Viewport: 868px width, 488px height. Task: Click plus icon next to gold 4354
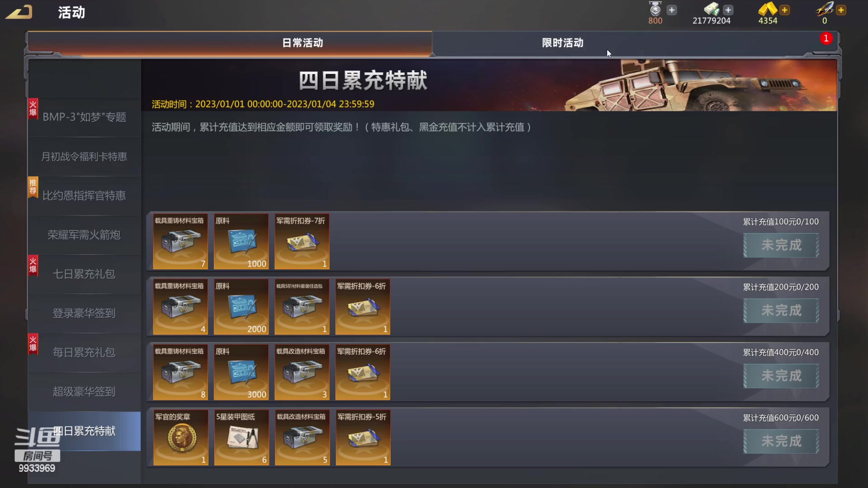(784, 10)
